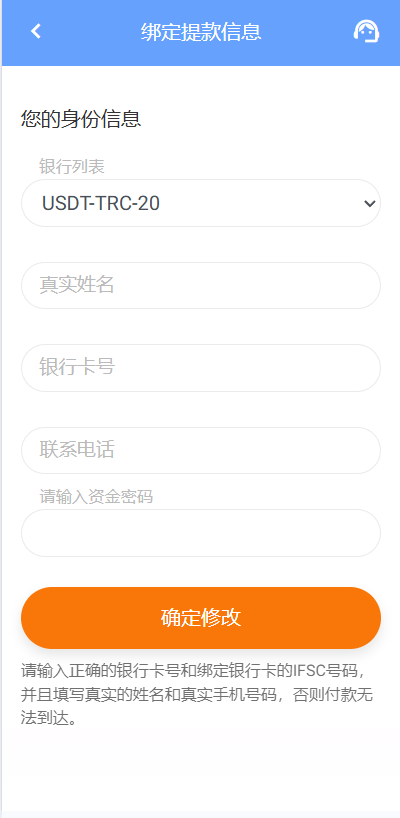Focus the 银行卡号 input field
Viewport: 400px width, 818px height.
201,368
